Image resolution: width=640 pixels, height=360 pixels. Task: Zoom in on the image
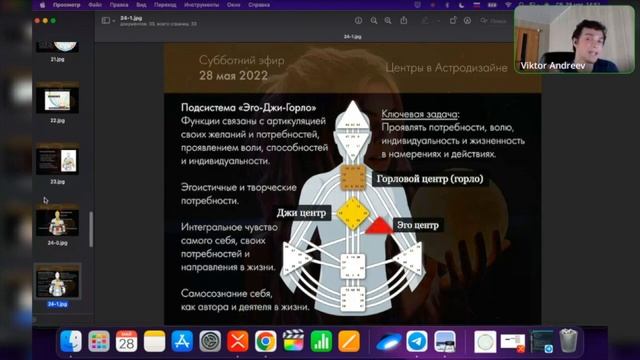(388, 20)
